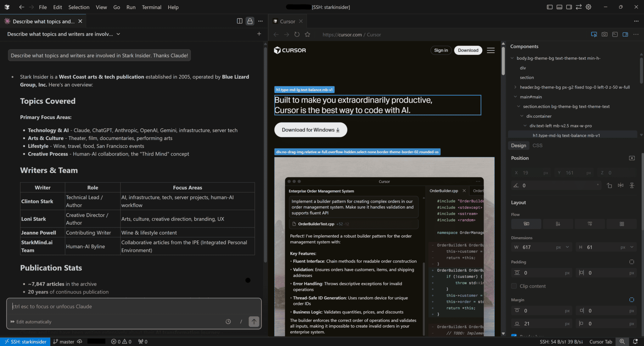This screenshot has height=346, width=644.
Task: Enable the Clip content checkbox
Action: [514, 286]
